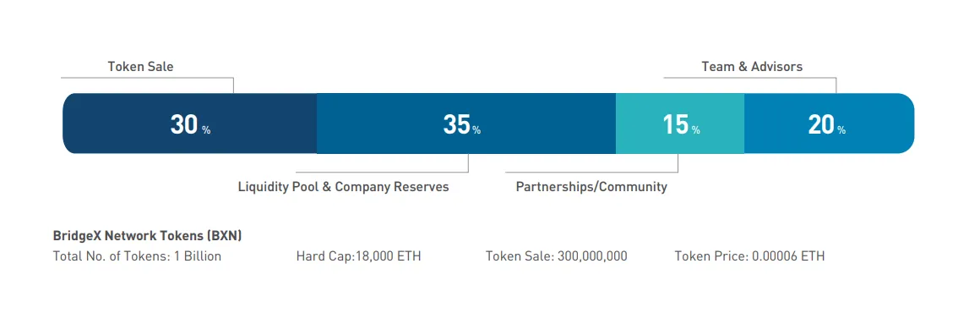Click the number 30 in the bar

(184, 124)
